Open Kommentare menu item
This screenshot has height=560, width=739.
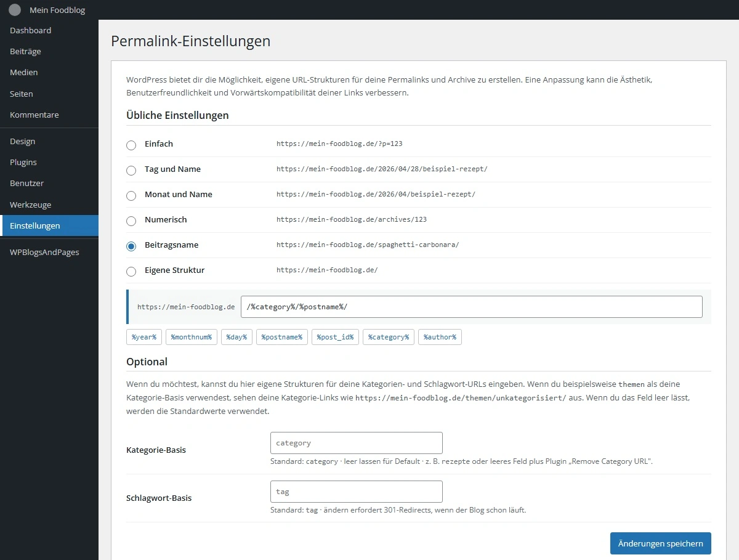[x=49, y=115]
